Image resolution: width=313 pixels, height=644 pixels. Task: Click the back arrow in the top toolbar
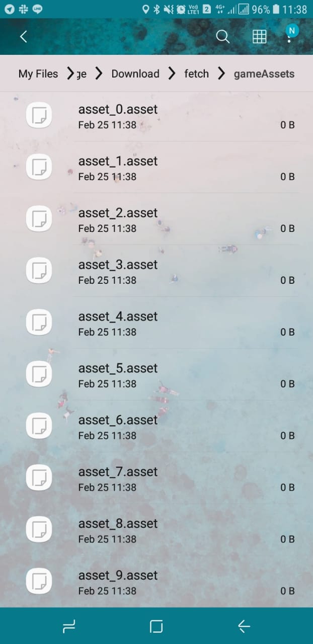click(23, 37)
